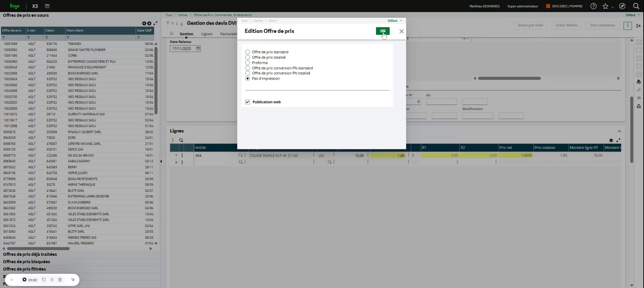Screen dimensions: 644x288
Task: Click the left list horizontal scrollbar
Action: coord(38,249)
